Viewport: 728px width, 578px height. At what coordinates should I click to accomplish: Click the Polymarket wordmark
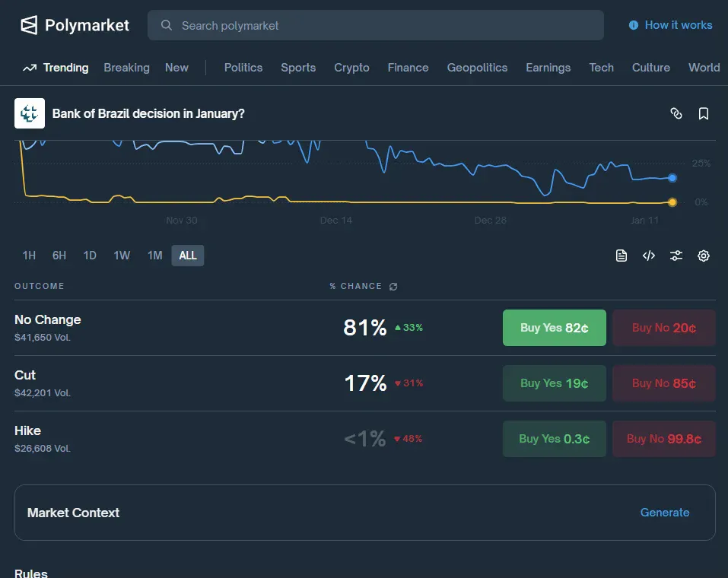coord(87,25)
